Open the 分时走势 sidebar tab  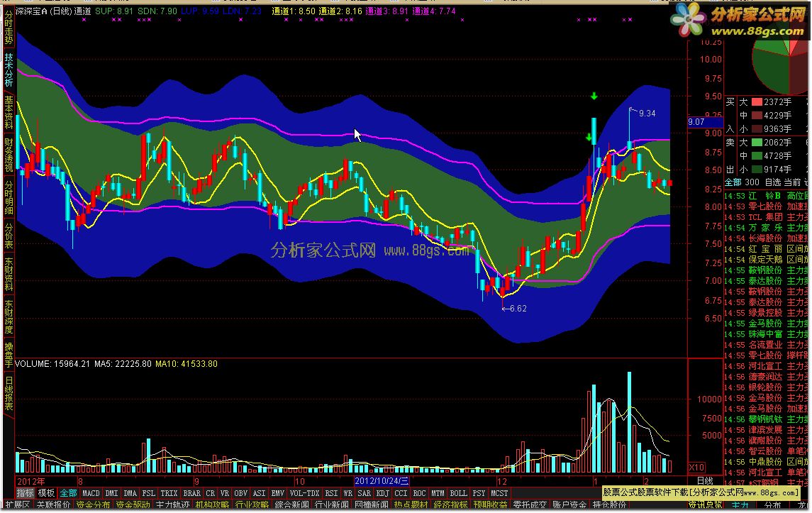[9, 28]
